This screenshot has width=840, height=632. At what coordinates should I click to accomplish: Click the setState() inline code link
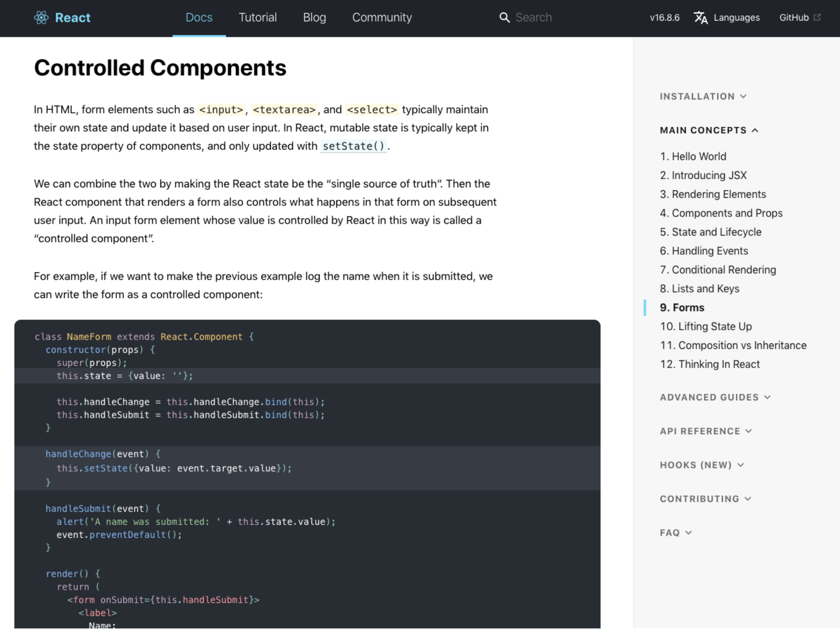coord(353,146)
